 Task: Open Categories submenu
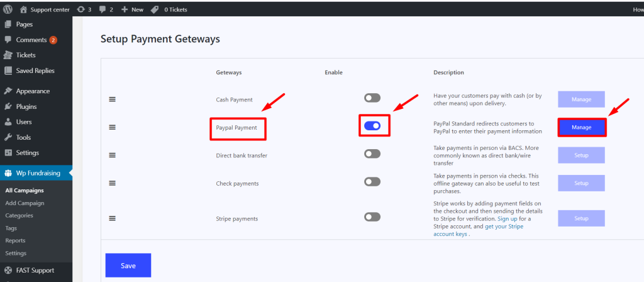tap(19, 215)
